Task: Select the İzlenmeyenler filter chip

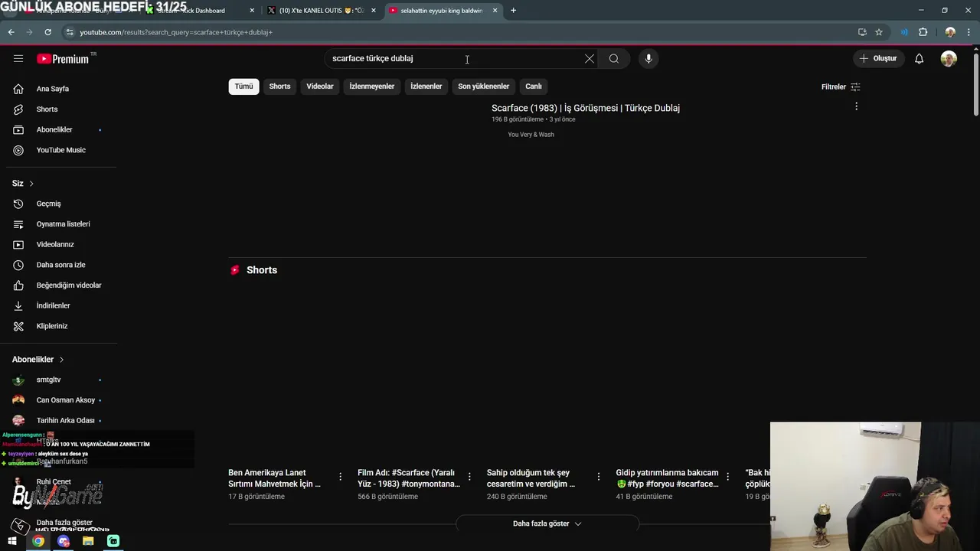Action: tap(372, 86)
